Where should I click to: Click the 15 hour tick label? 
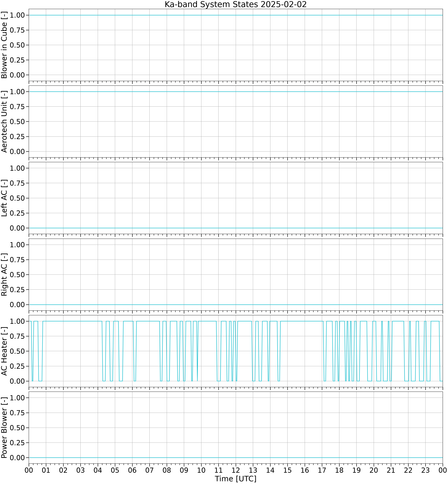(287, 470)
